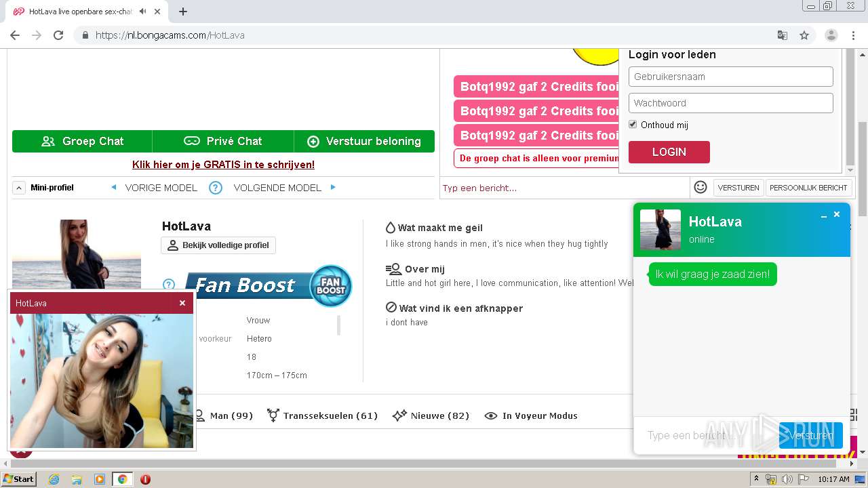Click the chat message 'Ik wil graag je zaad zien!'
This screenshot has width=868, height=488.
(713, 274)
